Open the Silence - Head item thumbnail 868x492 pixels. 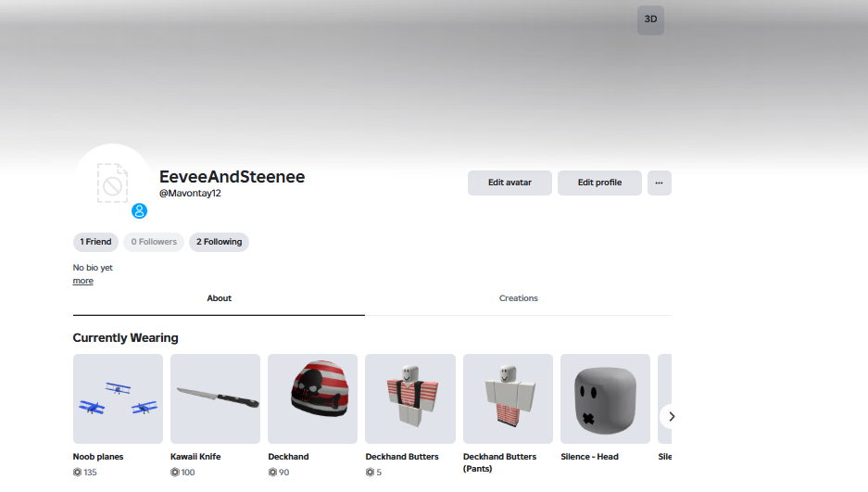(606, 399)
